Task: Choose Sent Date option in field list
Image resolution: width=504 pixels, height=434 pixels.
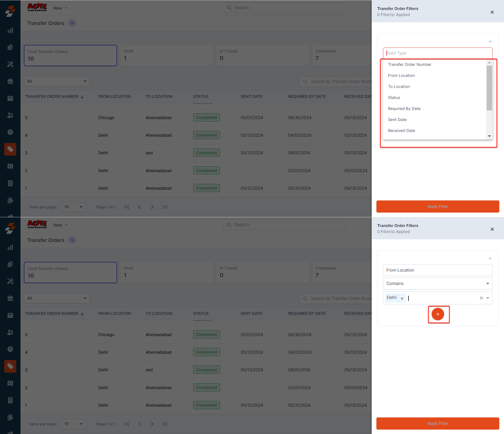Action: [x=397, y=120]
